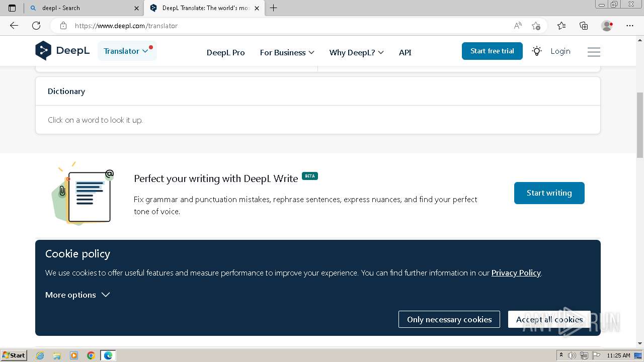Click the Start writing button
Screen dimensions: 644x362
(x=549, y=193)
